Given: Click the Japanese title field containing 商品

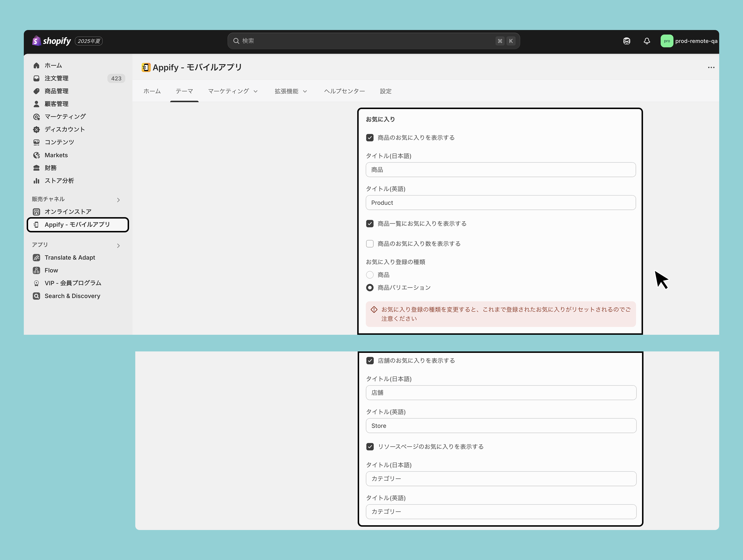Looking at the screenshot, I should (x=501, y=170).
